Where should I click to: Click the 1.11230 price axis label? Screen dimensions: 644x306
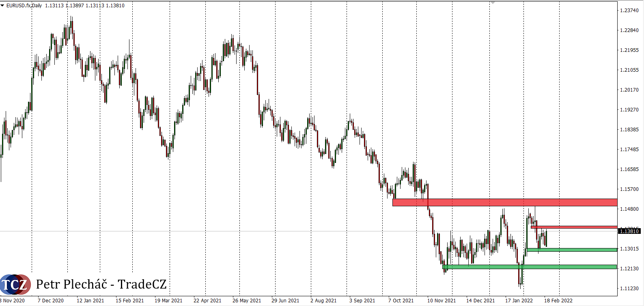pyautogui.click(x=629, y=289)
